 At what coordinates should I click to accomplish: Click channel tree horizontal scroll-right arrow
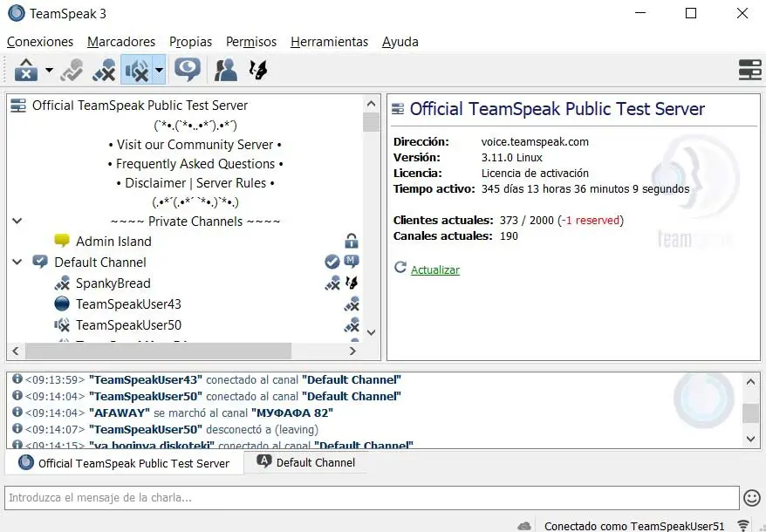pyautogui.click(x=352, y=351)
